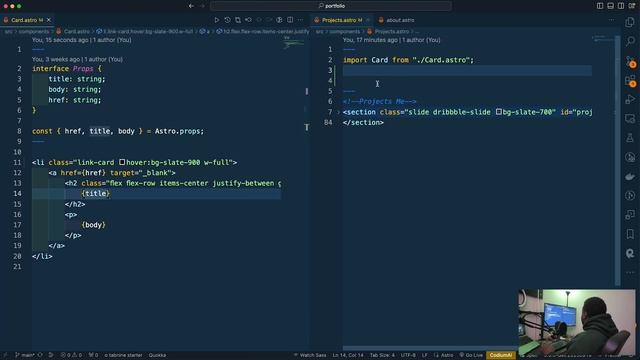Click 'You, 3 weeks ago' CodeLens above interface
The height and width of the screenshot is (360, 640).
(x=77, y=59)
